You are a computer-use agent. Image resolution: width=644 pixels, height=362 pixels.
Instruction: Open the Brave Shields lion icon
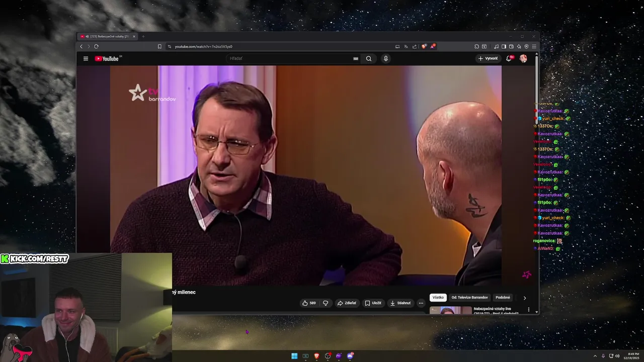(424, 46)
